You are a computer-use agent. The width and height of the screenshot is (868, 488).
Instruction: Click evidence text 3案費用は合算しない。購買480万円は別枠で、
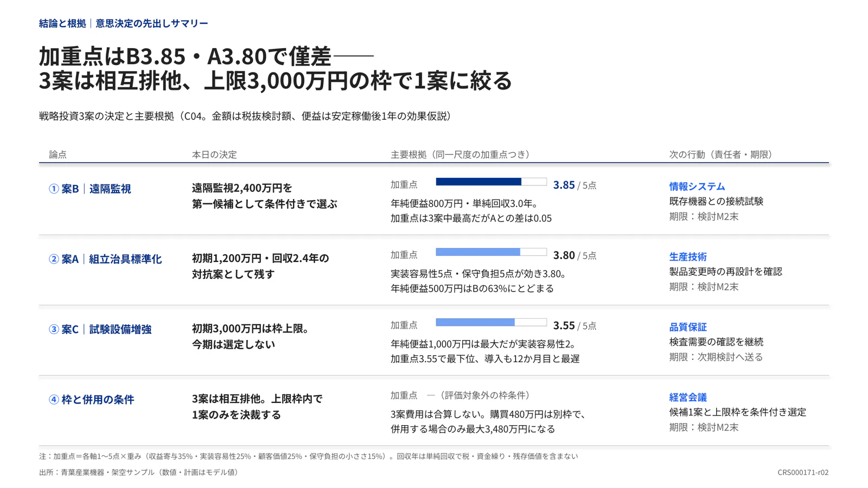coord(489,414)
